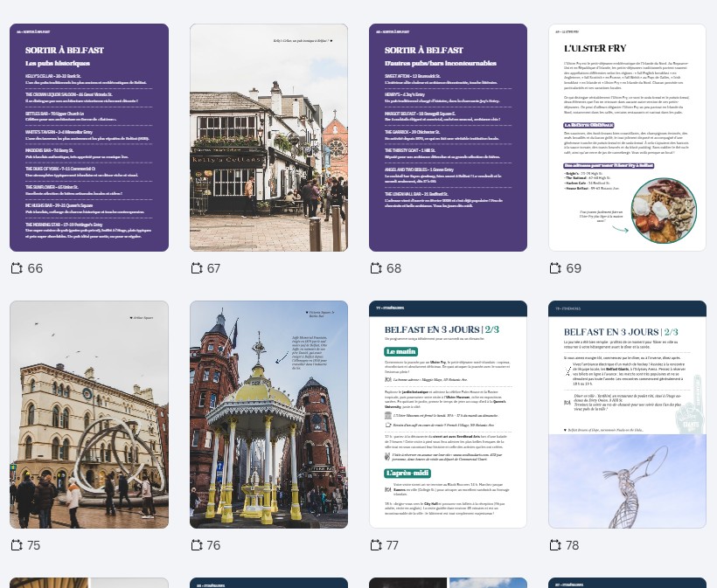Open the dark 'Belfast en 3 jours' evening page

[x=627, y=414]
